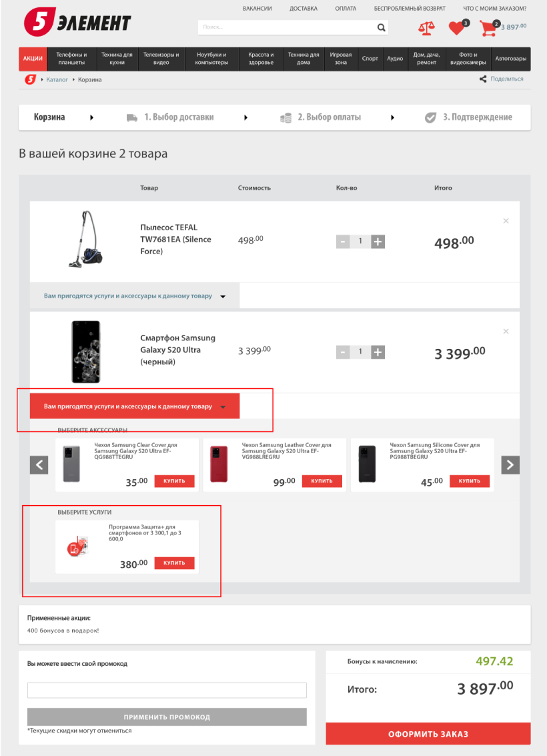Decrease quantity of Galaxy S20 Ultra
The image size is (547, 756).
pos(343,352)
